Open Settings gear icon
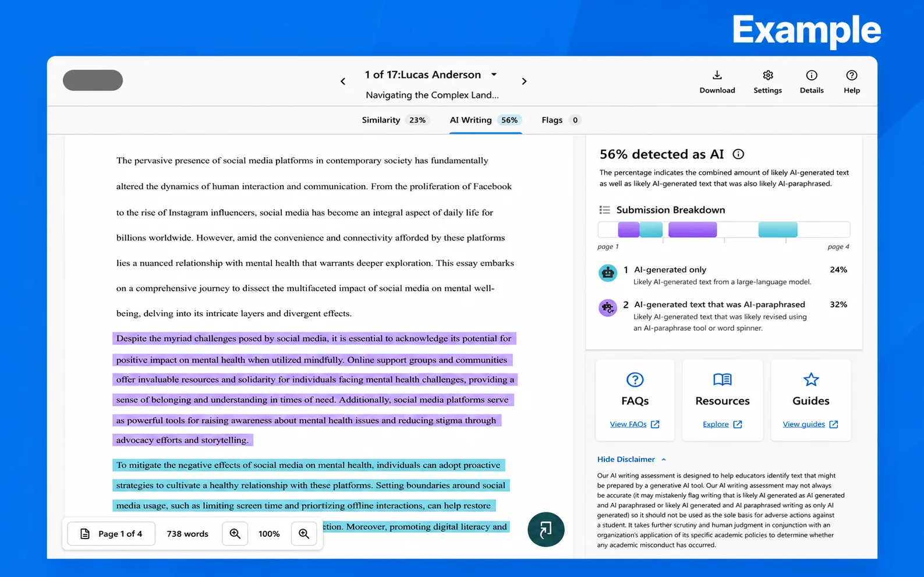 pos(768,75)
